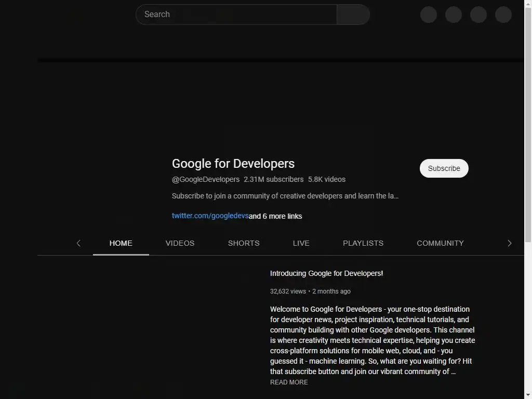
Task: Subscribe to Google for Developers channel
Action: [444, 168]
